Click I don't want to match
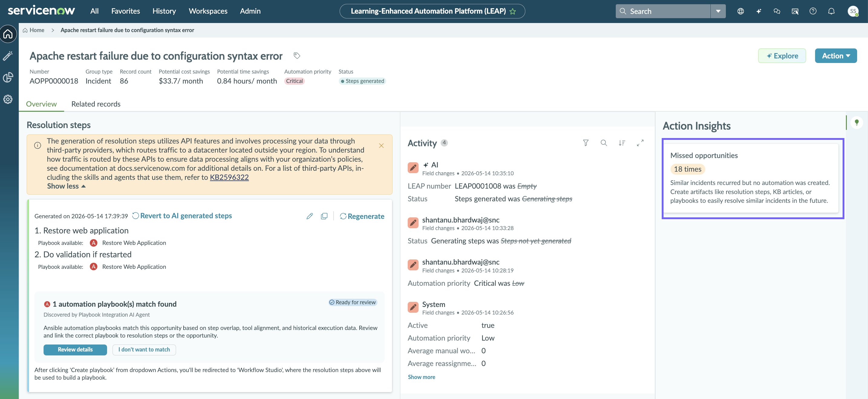The image size is (868, 399). [144, 349]
